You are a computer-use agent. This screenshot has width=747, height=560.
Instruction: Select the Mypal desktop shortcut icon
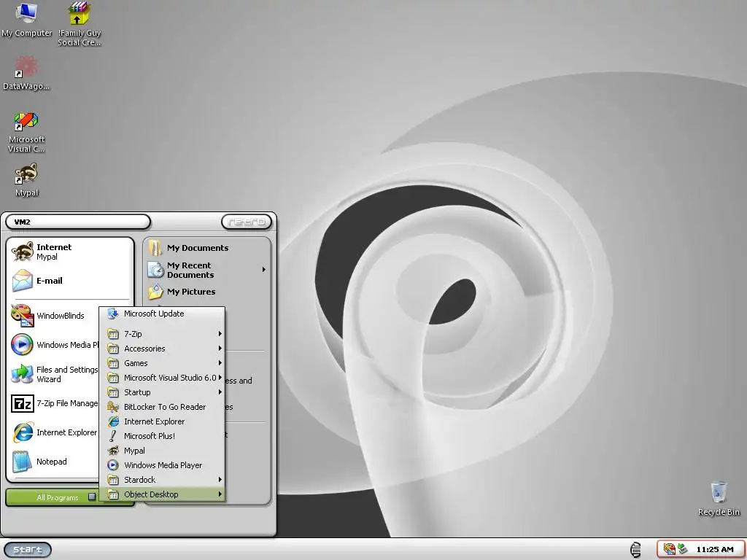click(26, 180)
